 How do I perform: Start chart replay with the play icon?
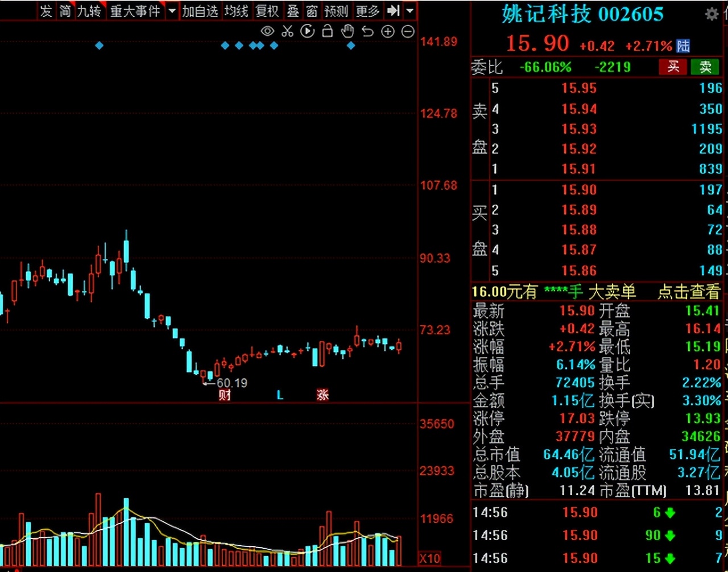click(307, 31)
